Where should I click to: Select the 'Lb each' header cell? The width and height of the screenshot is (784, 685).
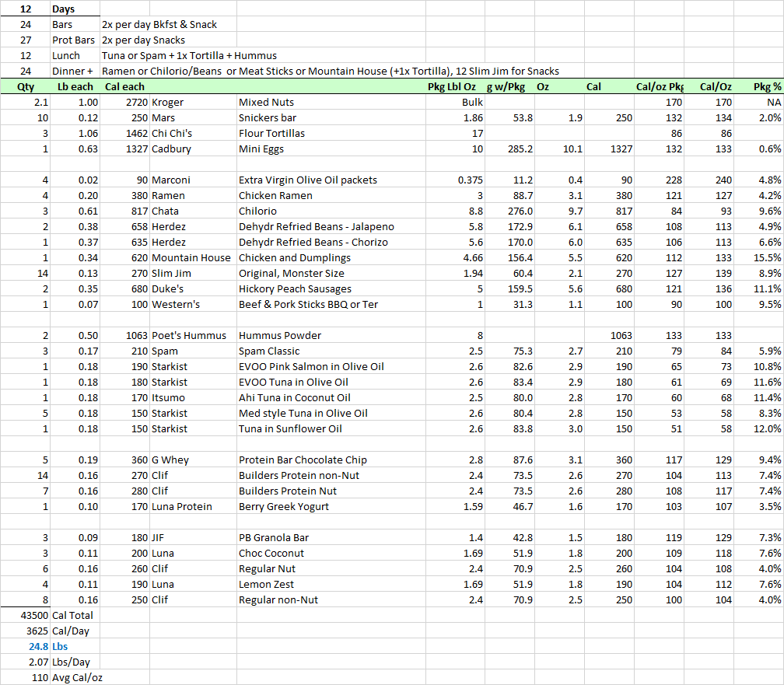(75, 86)
